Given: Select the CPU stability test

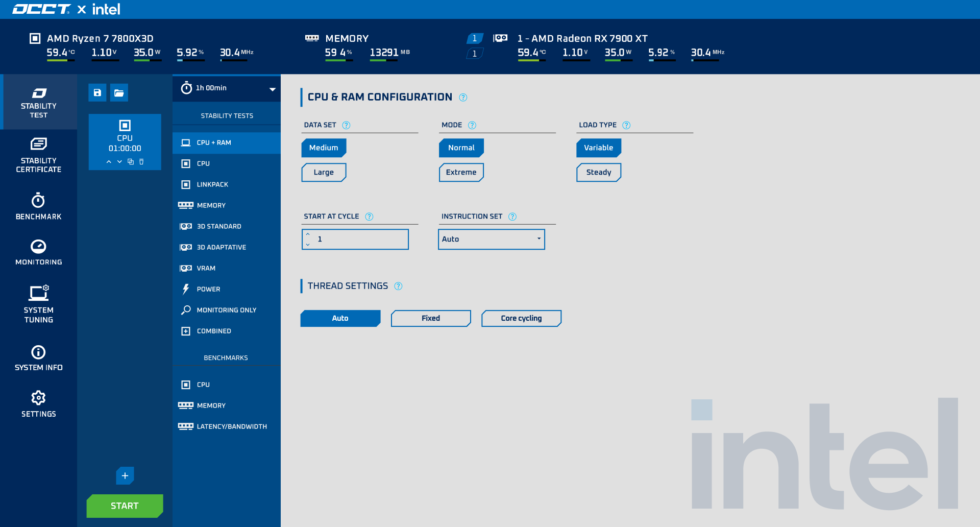Looking at the screenshot, I should [227, 164].
